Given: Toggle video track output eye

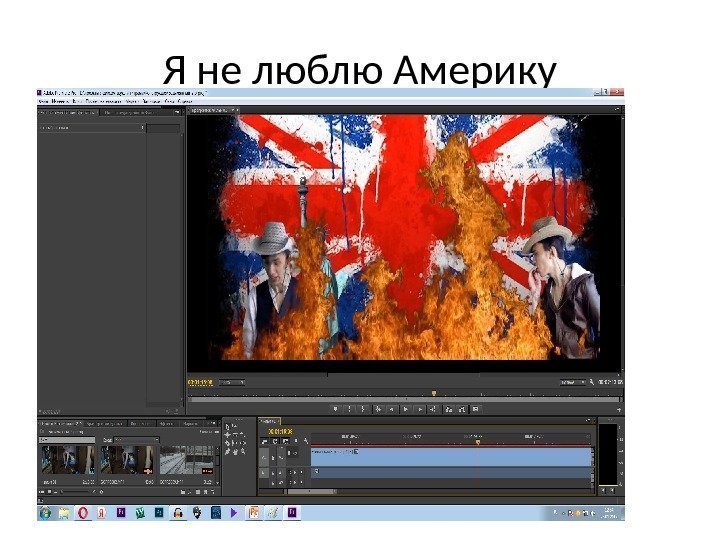Looking at the screenshot, I should pos(295,453).
